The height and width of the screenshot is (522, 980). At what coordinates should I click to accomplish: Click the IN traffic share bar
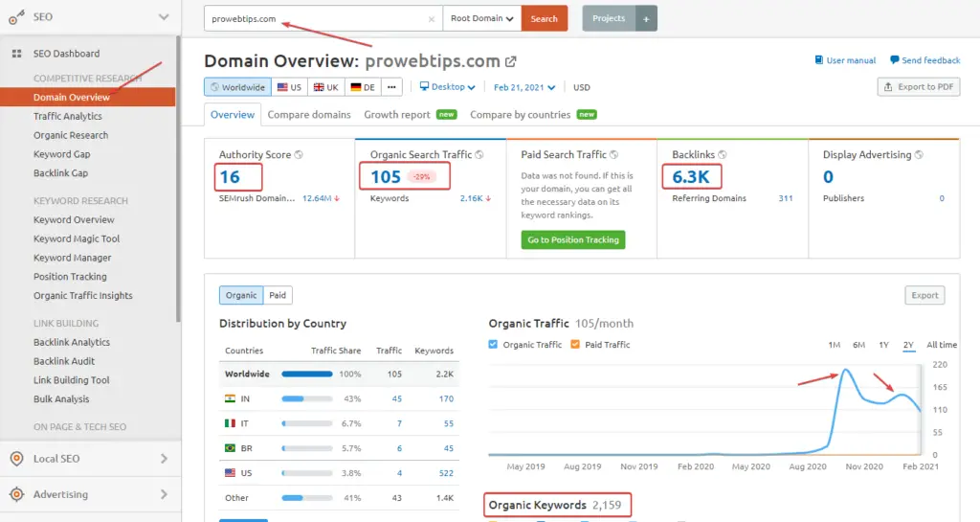(x=307, y=398)
